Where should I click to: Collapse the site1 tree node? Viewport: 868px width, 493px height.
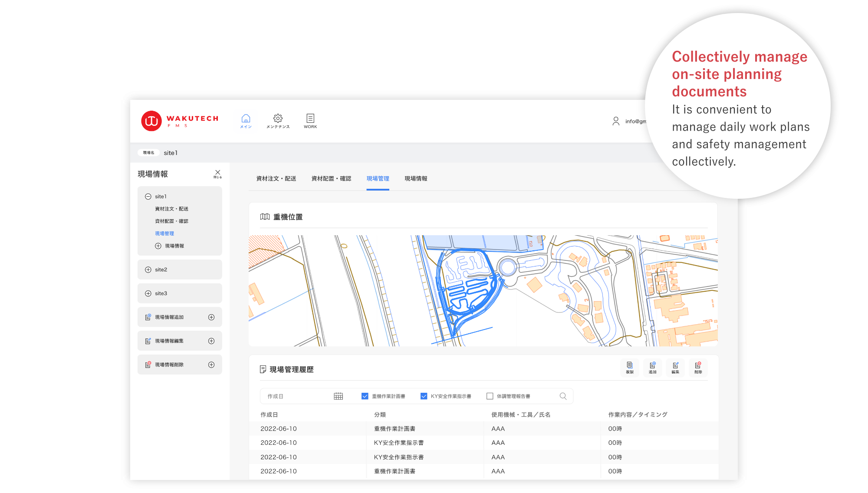(148, 197)
